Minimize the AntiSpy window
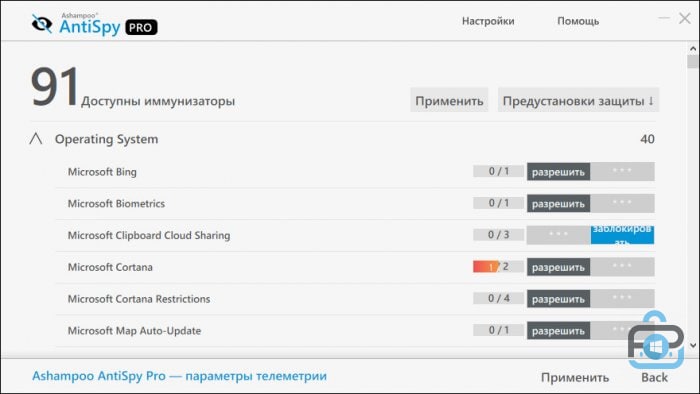The image size is (700, 394). click(664, 18)
